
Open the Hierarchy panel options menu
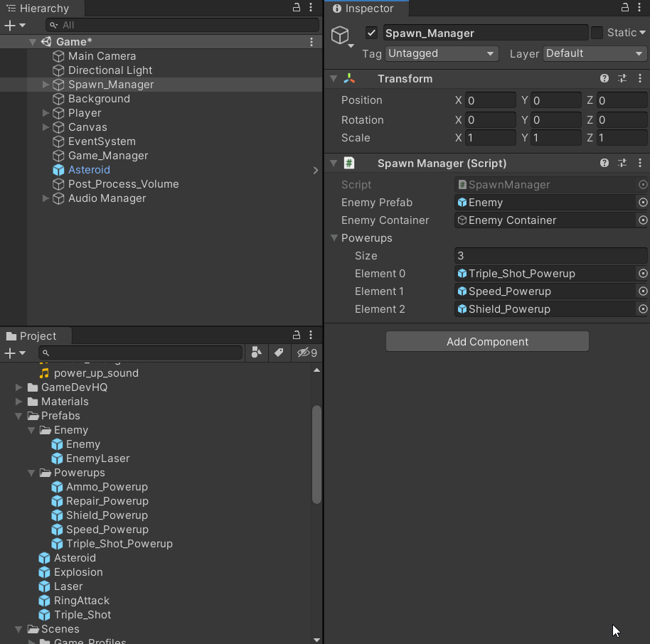[311, 7]
